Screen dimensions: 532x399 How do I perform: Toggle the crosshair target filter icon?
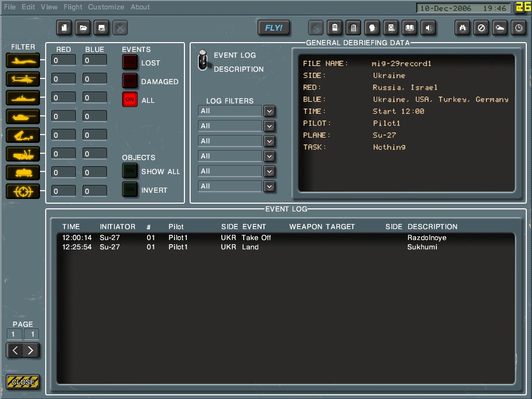(23, 192)
